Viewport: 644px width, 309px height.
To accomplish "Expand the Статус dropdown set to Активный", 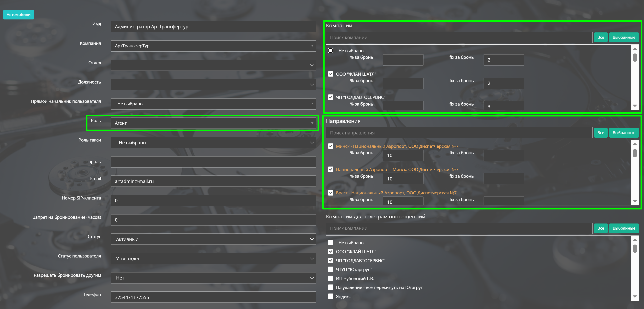I will [x=213, y=239].
